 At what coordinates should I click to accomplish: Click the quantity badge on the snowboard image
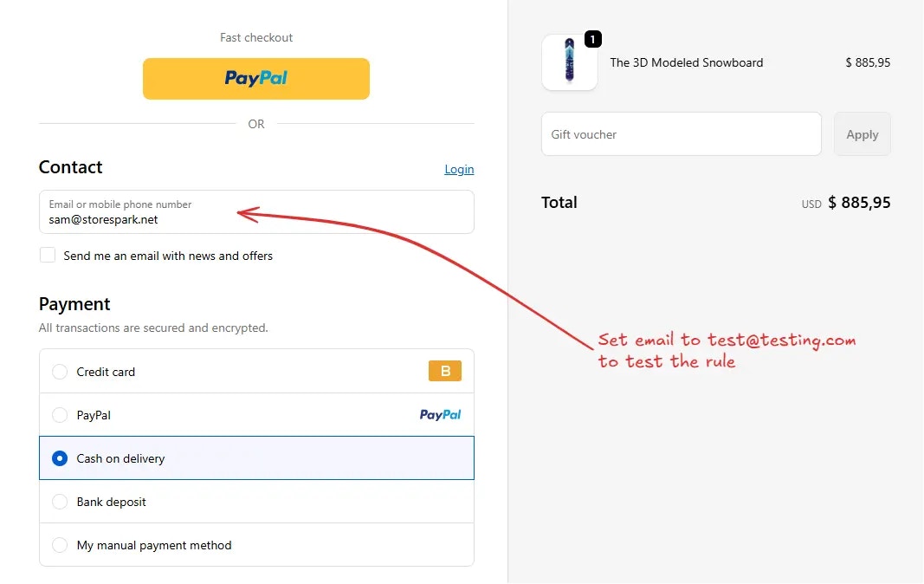tap(593, 39)
